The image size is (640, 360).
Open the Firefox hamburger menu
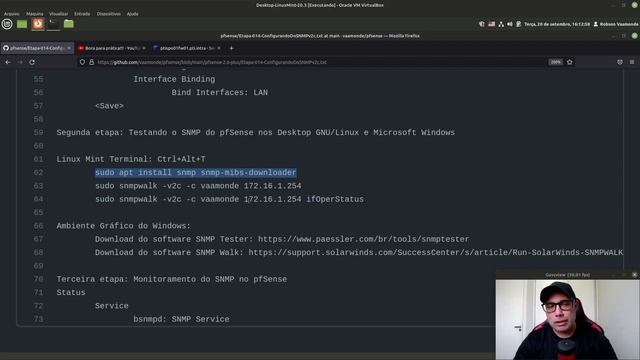pyautogui.click(x=632, y=62)
